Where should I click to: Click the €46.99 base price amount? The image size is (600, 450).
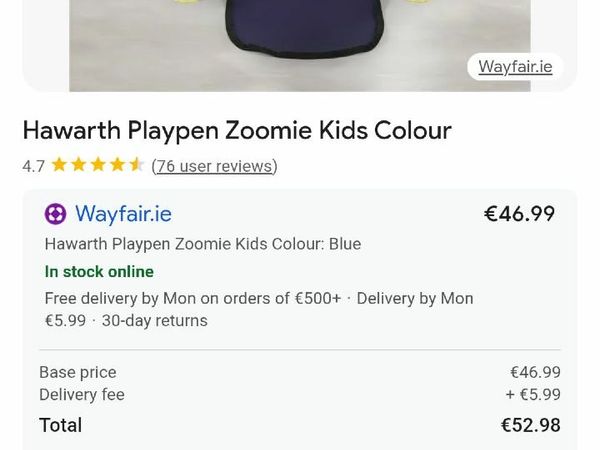coord(535,372)
